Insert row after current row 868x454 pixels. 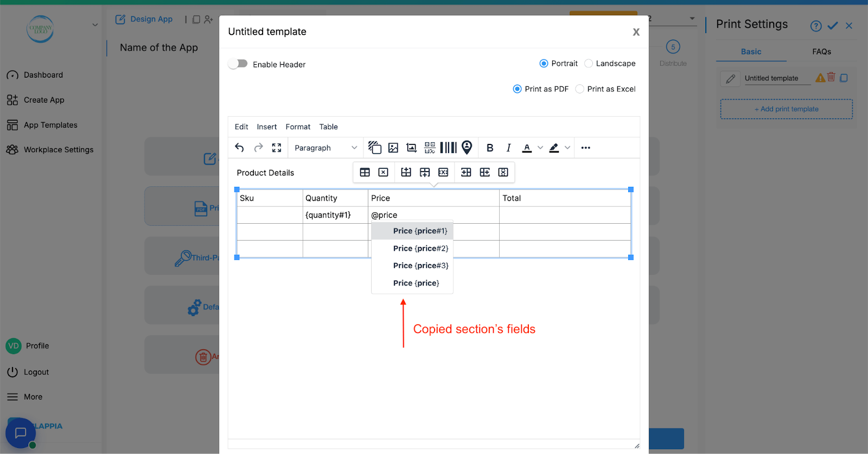click(x=425, y=172)
